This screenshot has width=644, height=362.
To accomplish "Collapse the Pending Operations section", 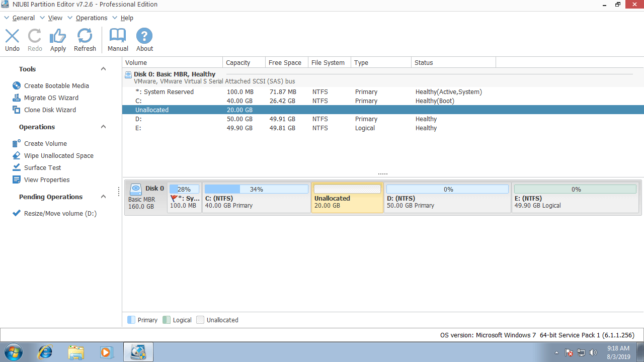I will coord(103,197).
